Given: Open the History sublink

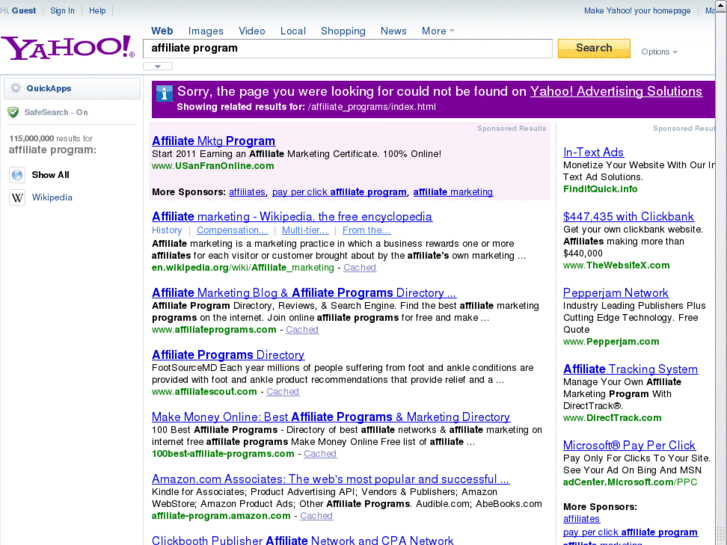Looking at the screenshot, I should point(167,231).
